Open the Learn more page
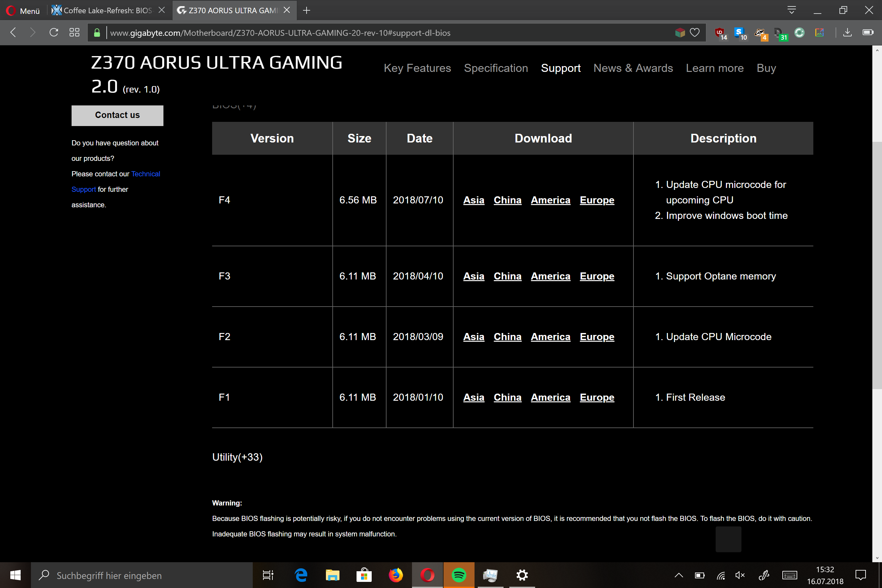 coord(715,68)
